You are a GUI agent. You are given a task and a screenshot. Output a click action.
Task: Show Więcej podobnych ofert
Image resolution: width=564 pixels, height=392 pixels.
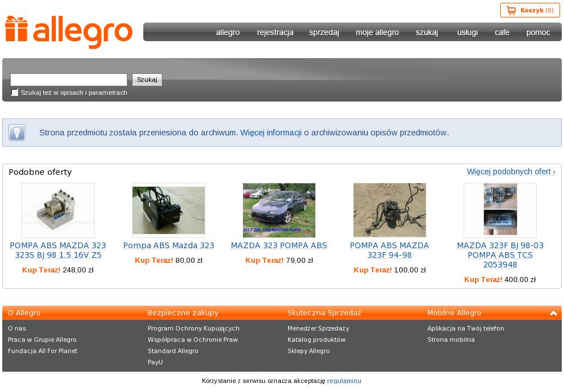point(511,171)
